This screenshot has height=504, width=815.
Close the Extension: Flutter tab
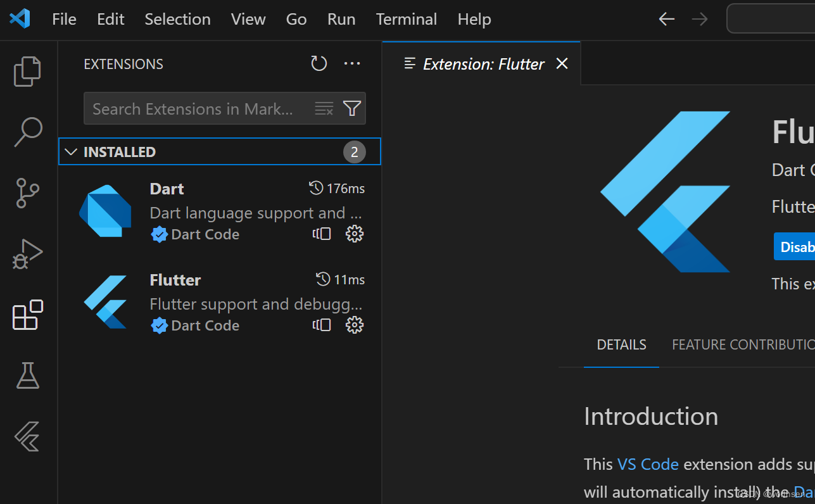[x=562, y=63]
